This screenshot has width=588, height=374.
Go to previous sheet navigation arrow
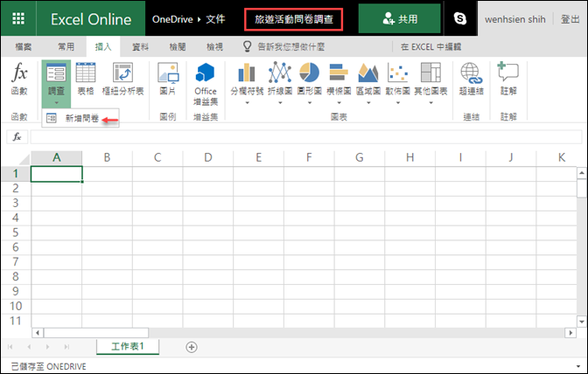tap(29, 347)
